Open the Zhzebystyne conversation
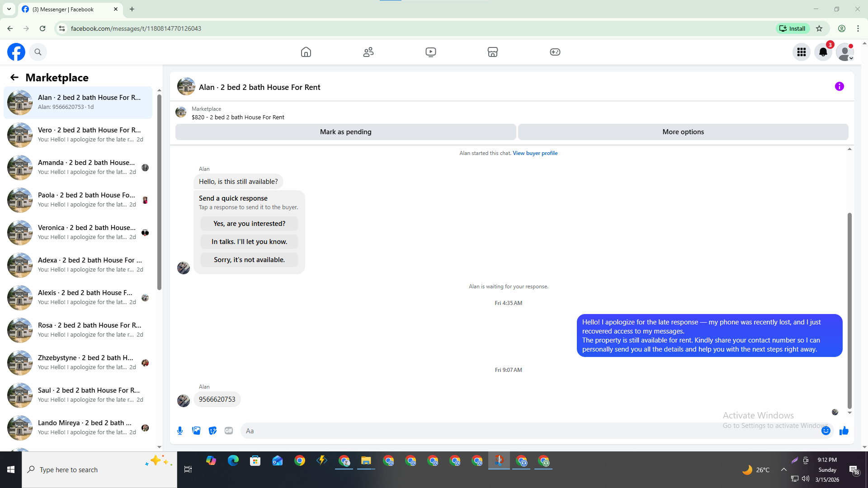 click(78, 363)
